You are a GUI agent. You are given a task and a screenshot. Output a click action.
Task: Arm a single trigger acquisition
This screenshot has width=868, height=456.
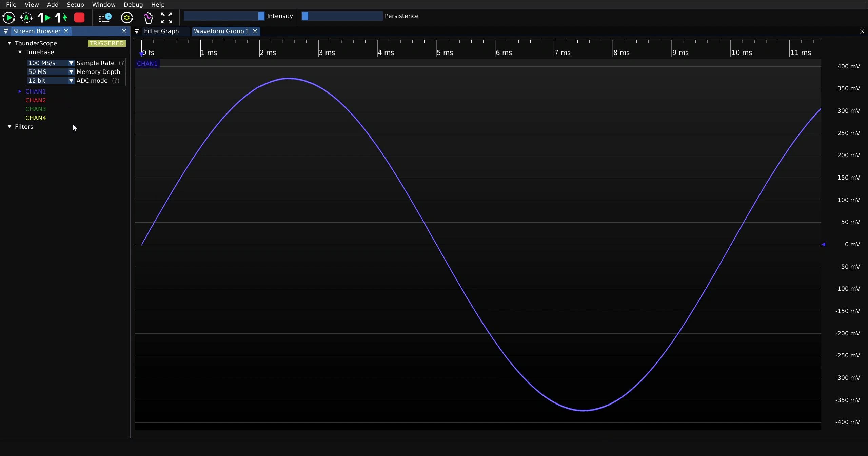point(44,18)
